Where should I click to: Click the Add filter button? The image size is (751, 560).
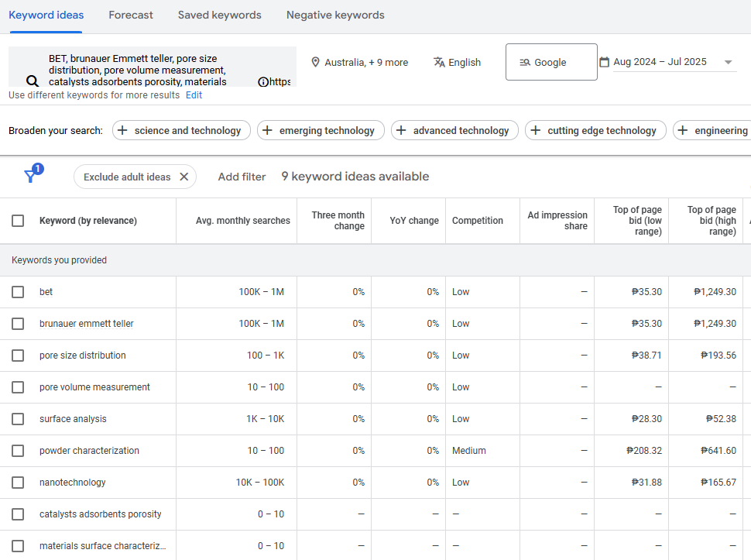[x=242, y=177]
